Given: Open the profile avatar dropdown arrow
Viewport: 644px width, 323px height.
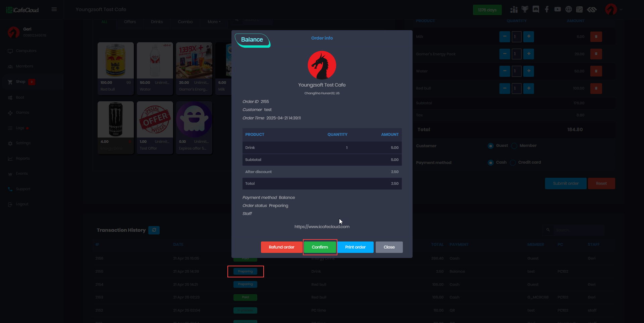Looking at the screenshot, I should (621, 10).
